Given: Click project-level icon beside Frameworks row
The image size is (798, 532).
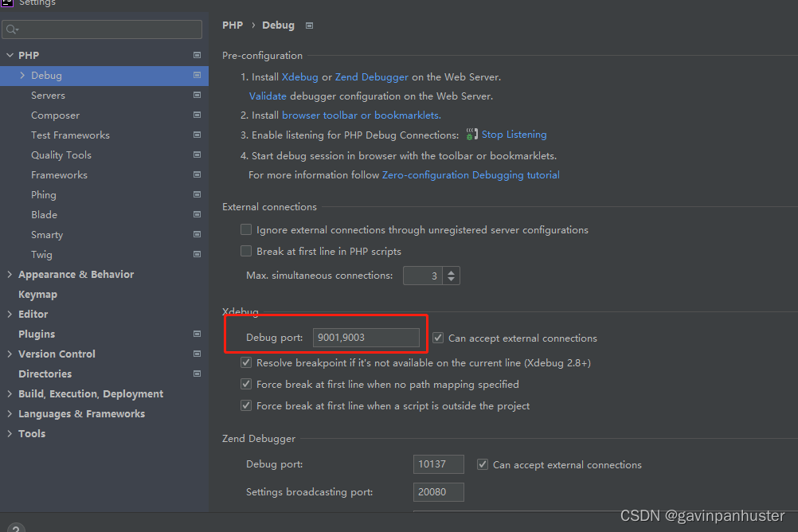Looking at the screenshot, I should [197, 174].
